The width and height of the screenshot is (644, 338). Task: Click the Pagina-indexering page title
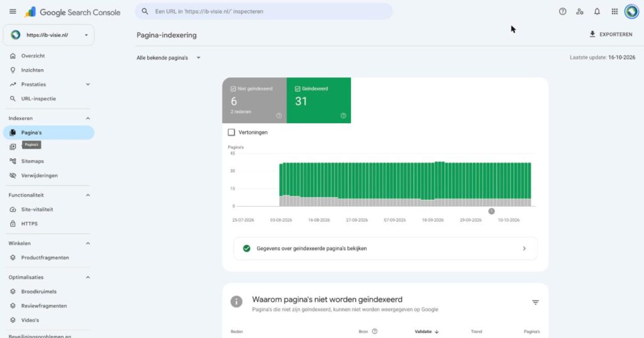(x=166, y=35)
